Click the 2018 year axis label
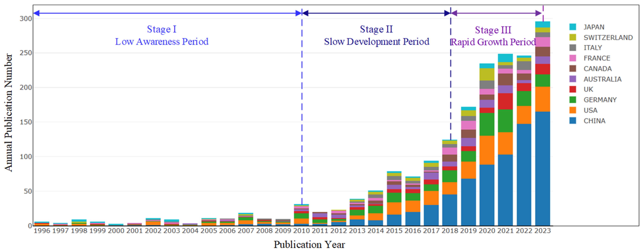The width and height of the screenshot is (644, 252). [x=450, y=231]
